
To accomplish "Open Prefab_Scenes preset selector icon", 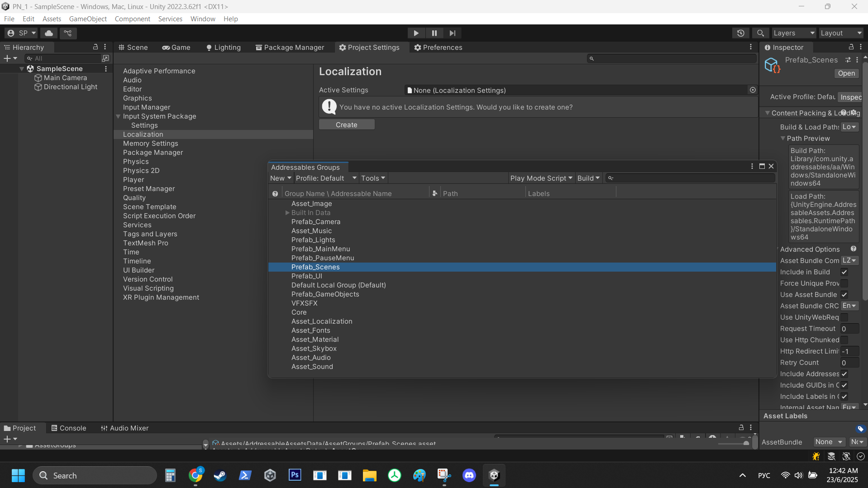I will click(848, 60).
